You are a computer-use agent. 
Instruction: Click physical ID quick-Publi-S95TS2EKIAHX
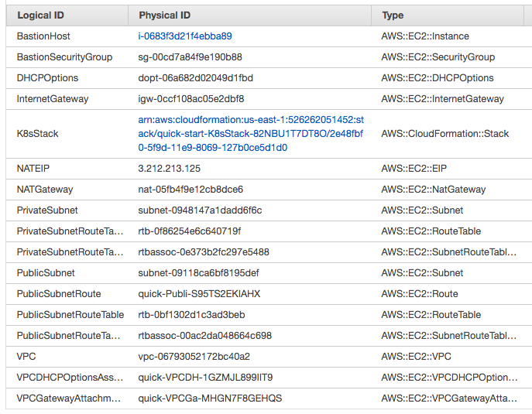coord(199,294)
